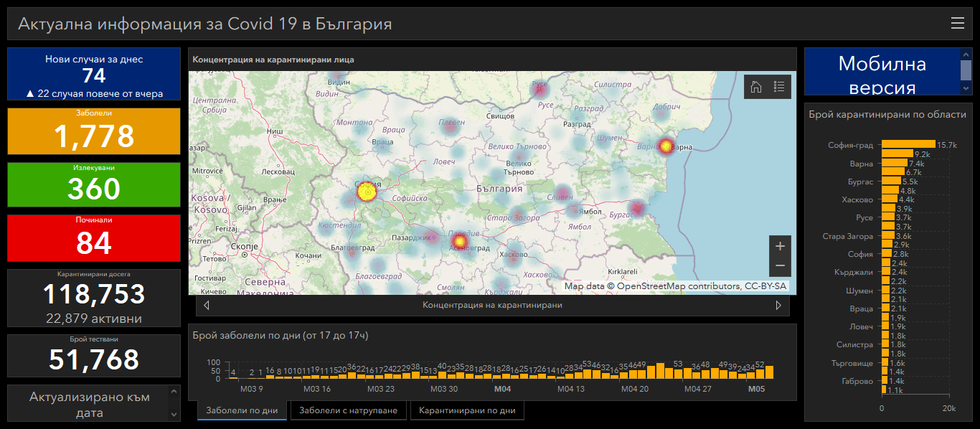Go to next map with right arrow
Screen dimensions: 980x429
pyautogui.click(x=778, y=306)
